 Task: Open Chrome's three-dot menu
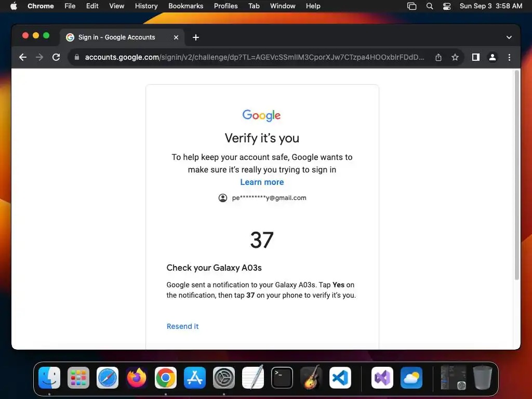point(509,57)
